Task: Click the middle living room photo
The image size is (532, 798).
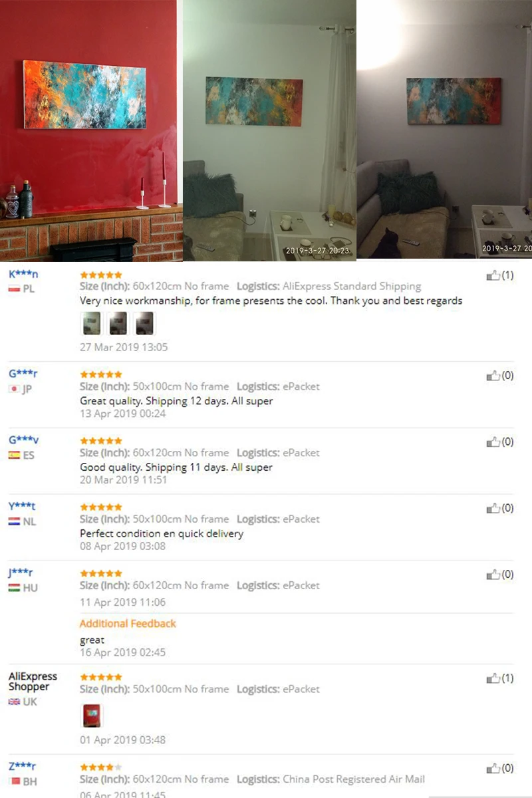Action: pos(269,130)
